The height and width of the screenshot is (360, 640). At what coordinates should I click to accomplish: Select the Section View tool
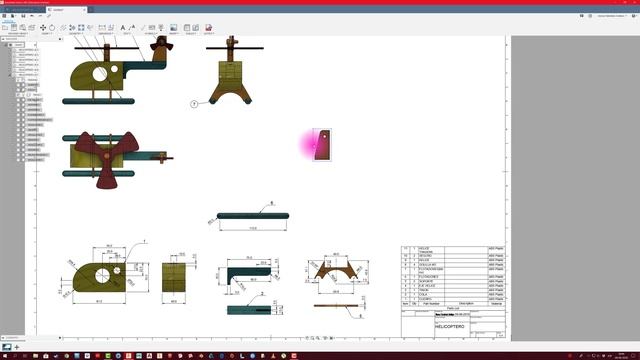(x=23, y=28)
